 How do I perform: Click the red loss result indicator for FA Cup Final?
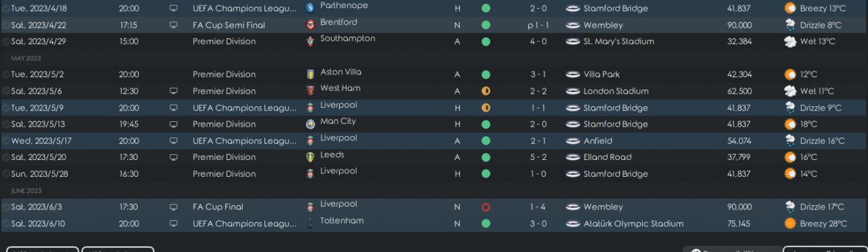486,207
